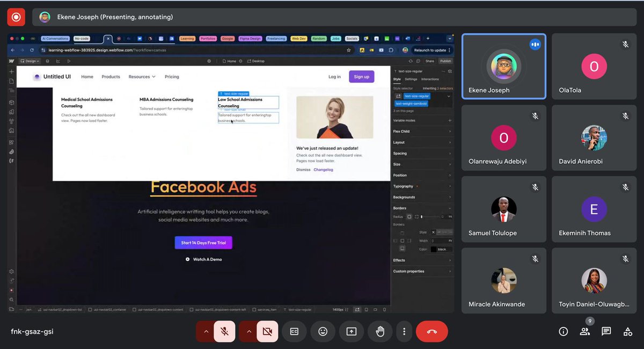This screenshot has width=644, height=349.
Task: Click Webflow comments bubble icon
Action: pyautogui.click(x=418, y=61)
